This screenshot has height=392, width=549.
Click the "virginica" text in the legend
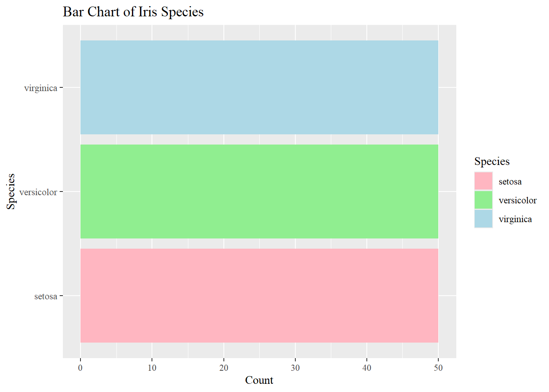click(515, 219)
